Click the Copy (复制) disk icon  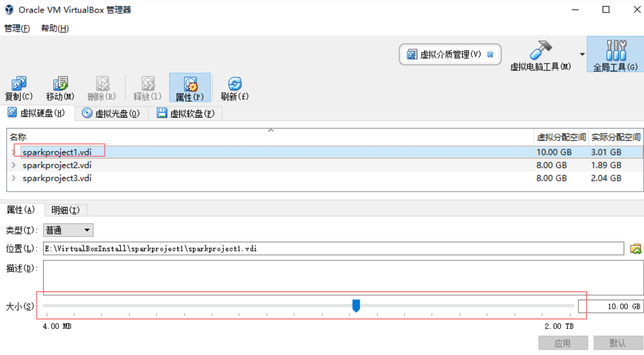(x=18, y=84)
